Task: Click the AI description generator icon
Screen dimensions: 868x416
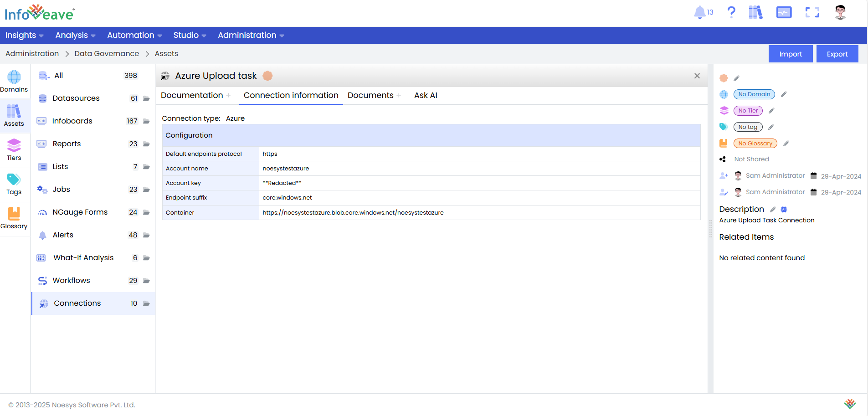Action: (x=784, y=210)
